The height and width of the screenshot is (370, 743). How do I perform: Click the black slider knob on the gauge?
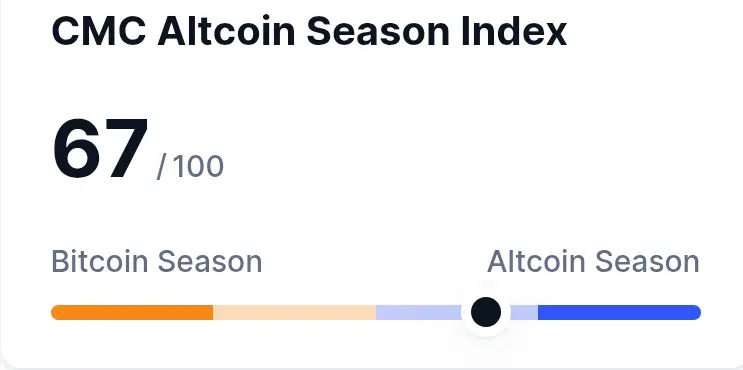coord(486,312)
